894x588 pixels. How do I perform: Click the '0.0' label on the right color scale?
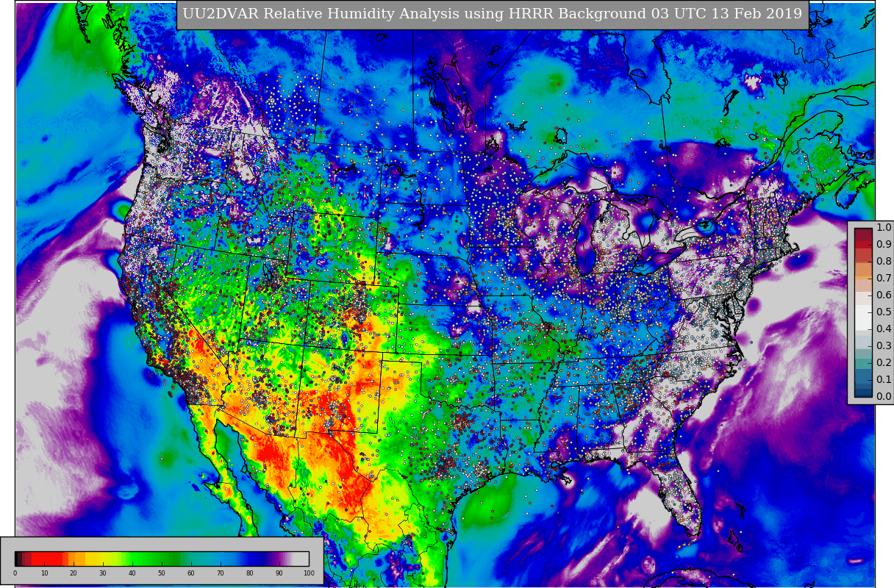pos(884,397)
